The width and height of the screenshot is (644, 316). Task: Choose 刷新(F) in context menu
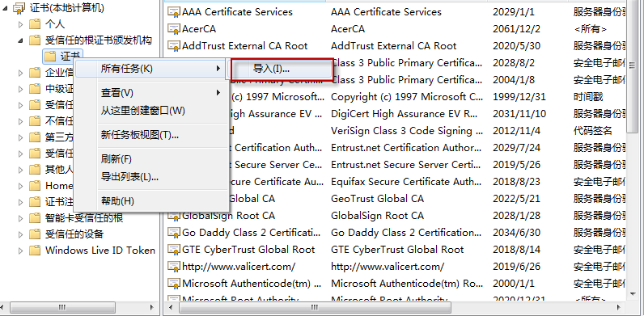coord(150,159)
